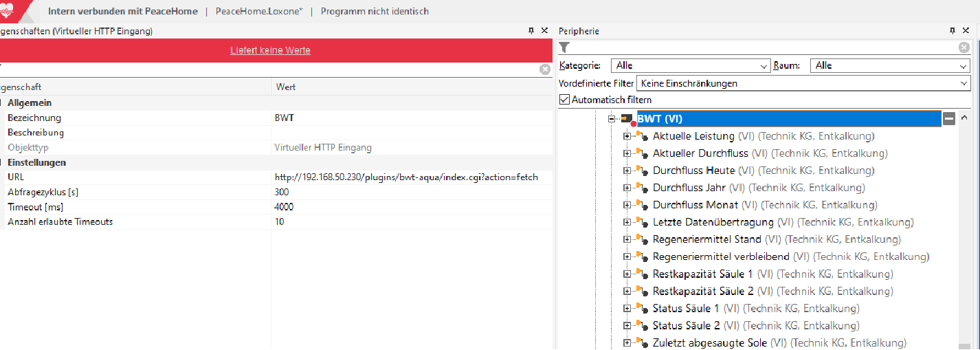Expand the Status Säule 1 node

coord(627,308)
